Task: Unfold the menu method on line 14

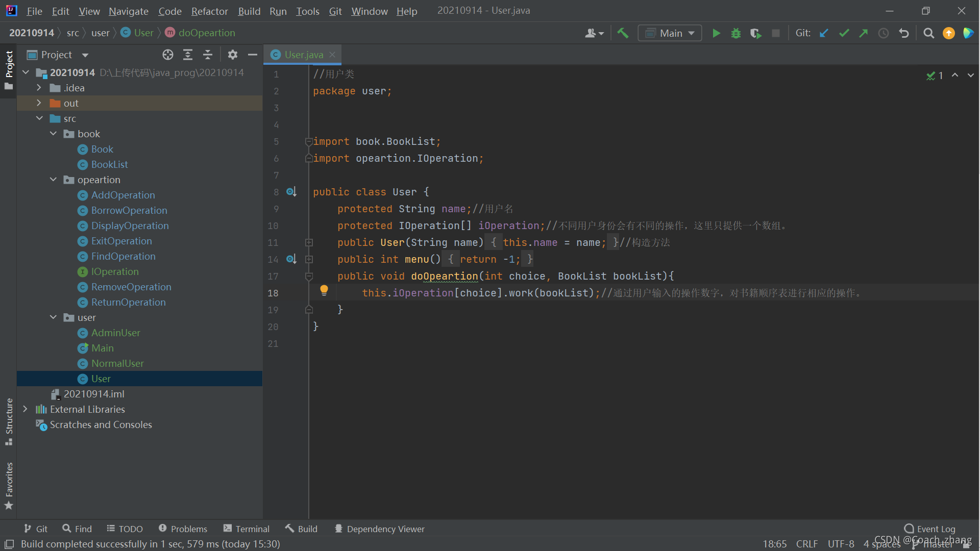Action: 309,259
